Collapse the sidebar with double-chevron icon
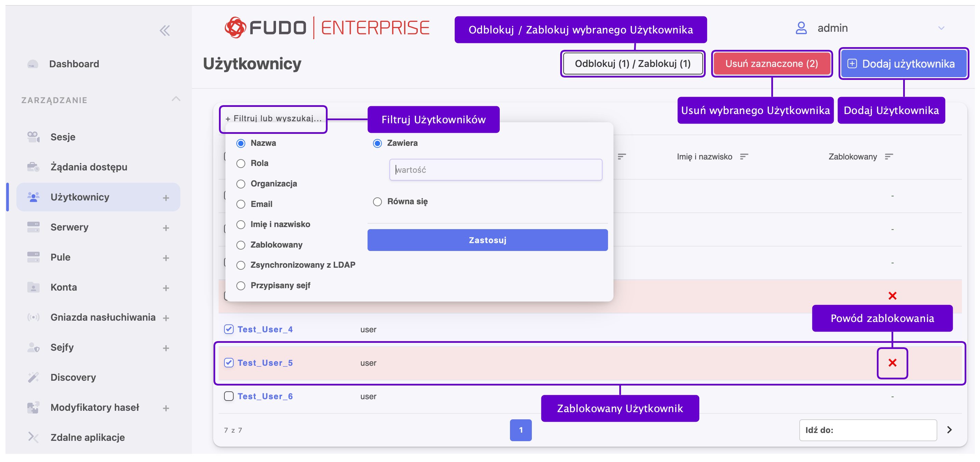 [164, 30]
